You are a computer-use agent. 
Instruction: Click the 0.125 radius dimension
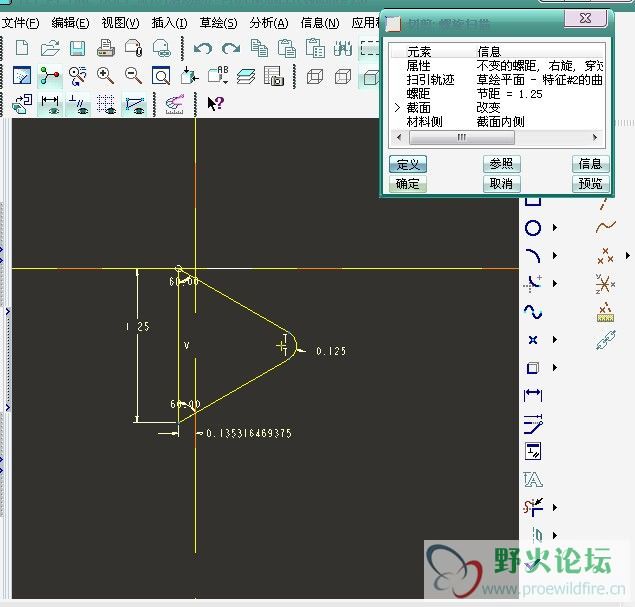pyautogui.click(x=331, y=351)
